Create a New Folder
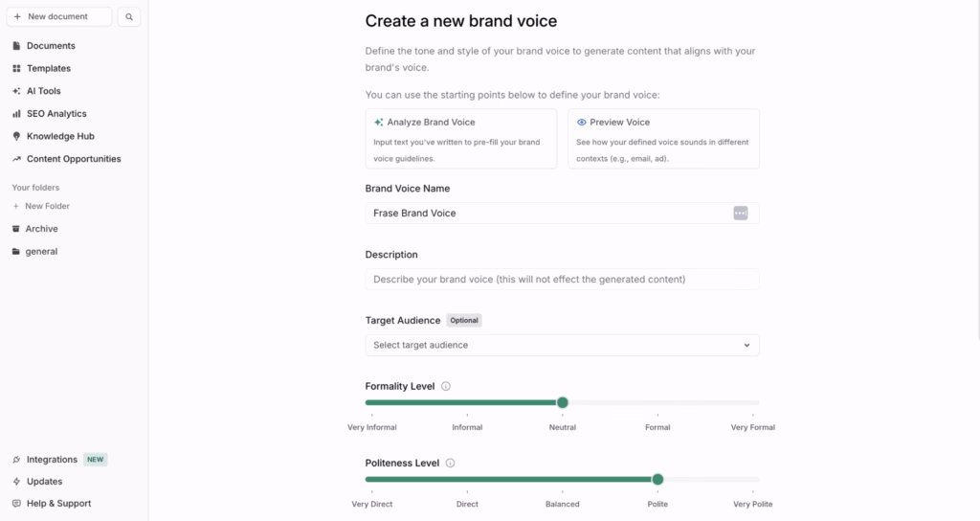The height and width of the screenshot is (521, 980). click(47, 206)
